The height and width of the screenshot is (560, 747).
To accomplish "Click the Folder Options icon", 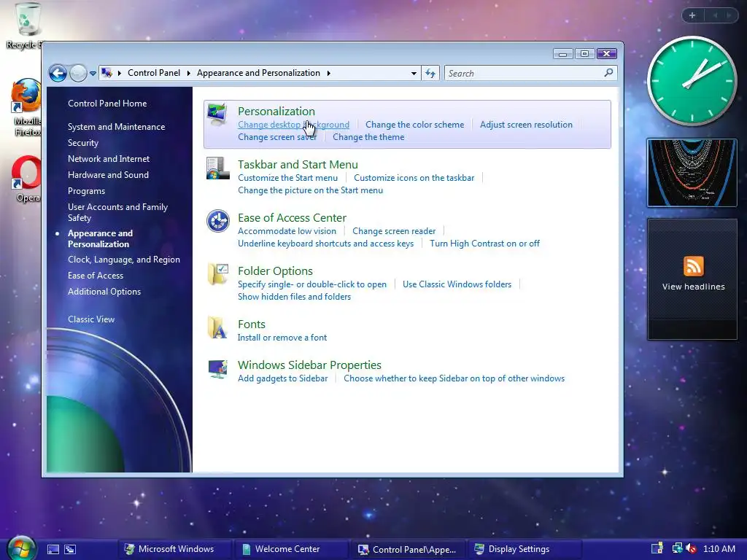I will pos(217,274).
